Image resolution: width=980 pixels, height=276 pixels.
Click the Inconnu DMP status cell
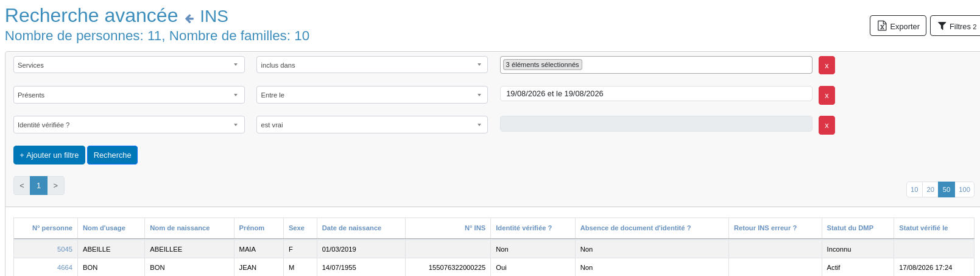tap(858, 249)
